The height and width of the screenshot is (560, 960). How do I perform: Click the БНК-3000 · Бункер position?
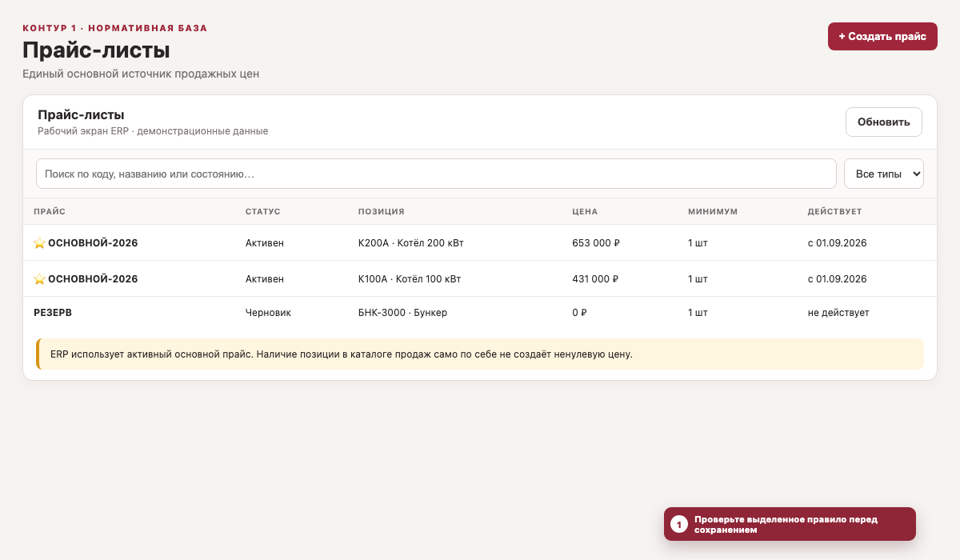402,313
